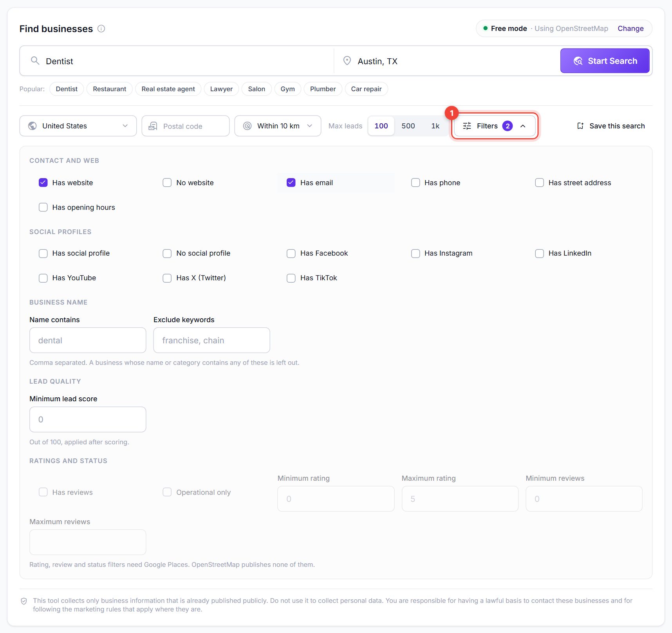Enable Has TikTok filter

tap(291, 278)
